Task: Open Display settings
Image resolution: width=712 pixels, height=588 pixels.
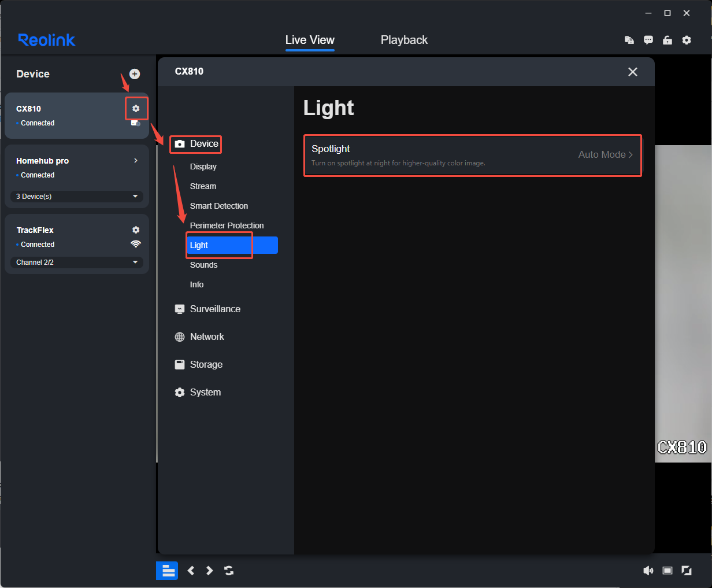Action: tap(203, 167)
